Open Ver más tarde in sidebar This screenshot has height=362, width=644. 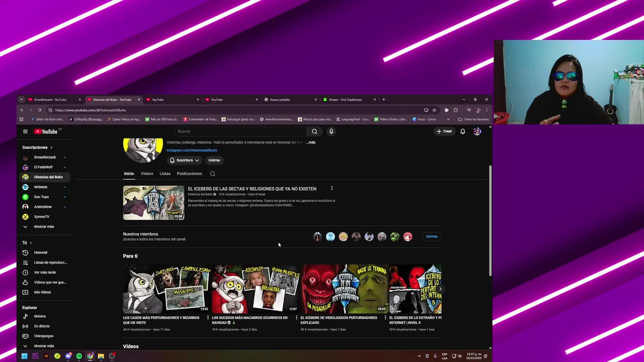(46, 272)
